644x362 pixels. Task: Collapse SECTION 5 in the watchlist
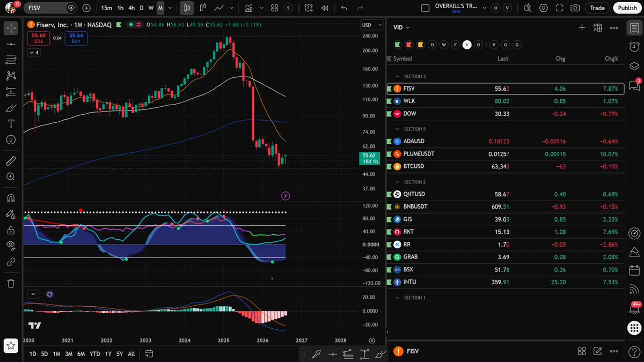coord(397,129)
